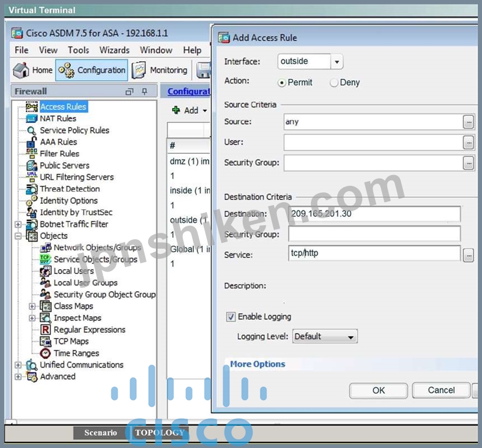482x448 pixels.
Task: Select the Deny action radio button
Action: click(333, 83)
